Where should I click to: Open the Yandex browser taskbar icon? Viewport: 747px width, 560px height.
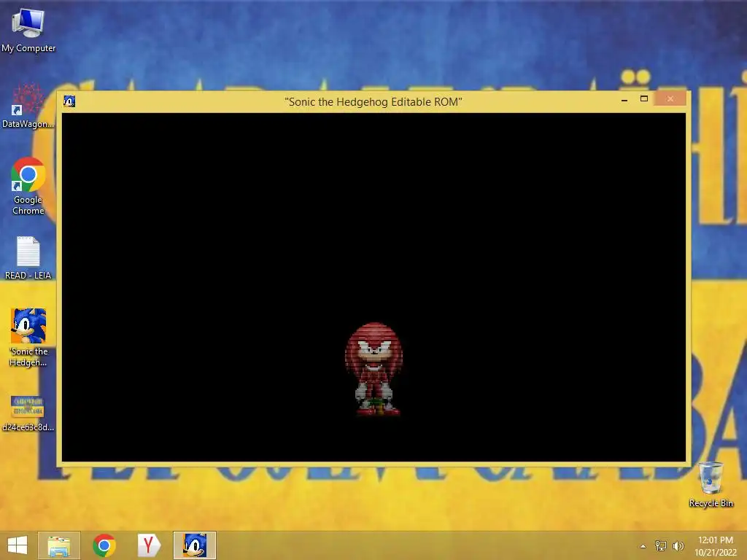(149, 545)
